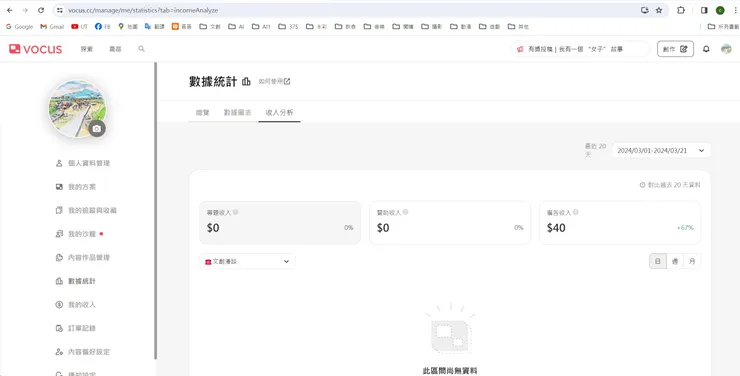Open 訂單記錄 in the sidebar
740x376 pixels.
pos(76,328)
